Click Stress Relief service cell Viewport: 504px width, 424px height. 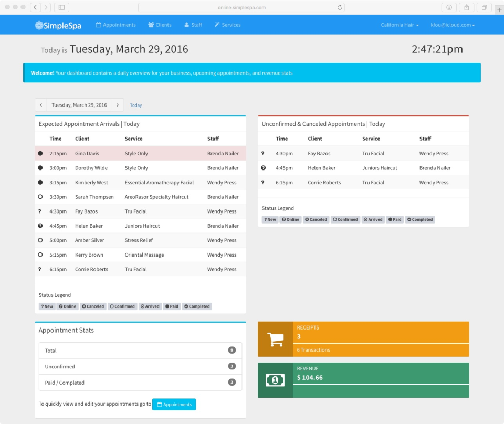139,240
